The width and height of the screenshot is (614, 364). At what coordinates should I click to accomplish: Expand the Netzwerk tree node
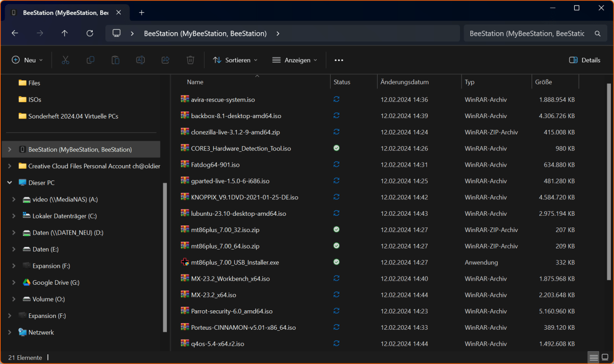point(9,332)
